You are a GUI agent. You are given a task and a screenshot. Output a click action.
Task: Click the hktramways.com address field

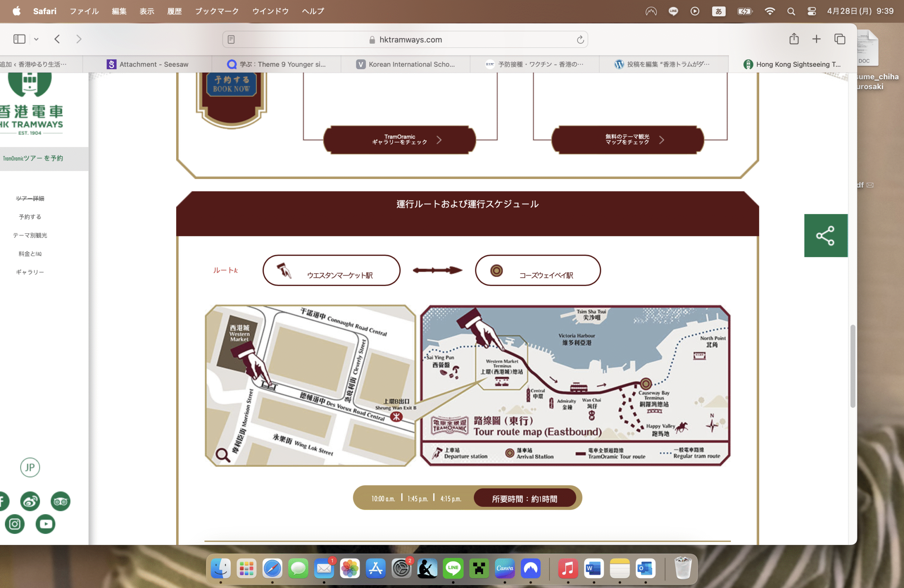(405, 40)
